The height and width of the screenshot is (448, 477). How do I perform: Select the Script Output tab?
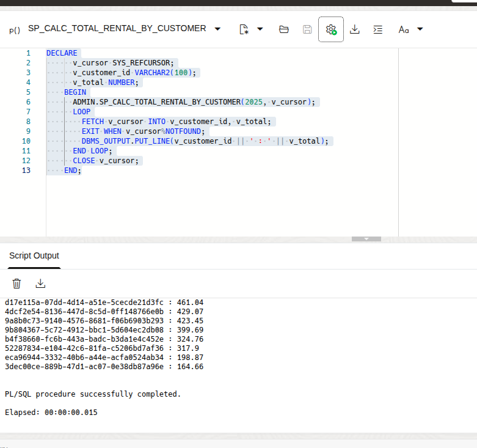click(34, 255)
